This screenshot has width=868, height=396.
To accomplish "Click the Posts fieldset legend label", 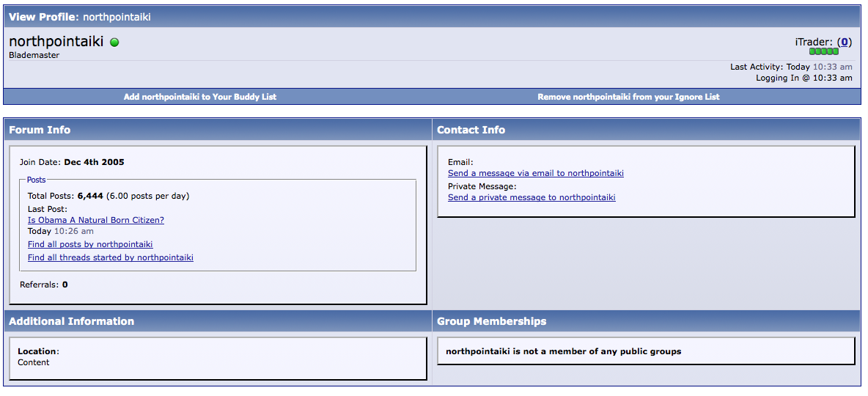I will click(x=36, y=180).
